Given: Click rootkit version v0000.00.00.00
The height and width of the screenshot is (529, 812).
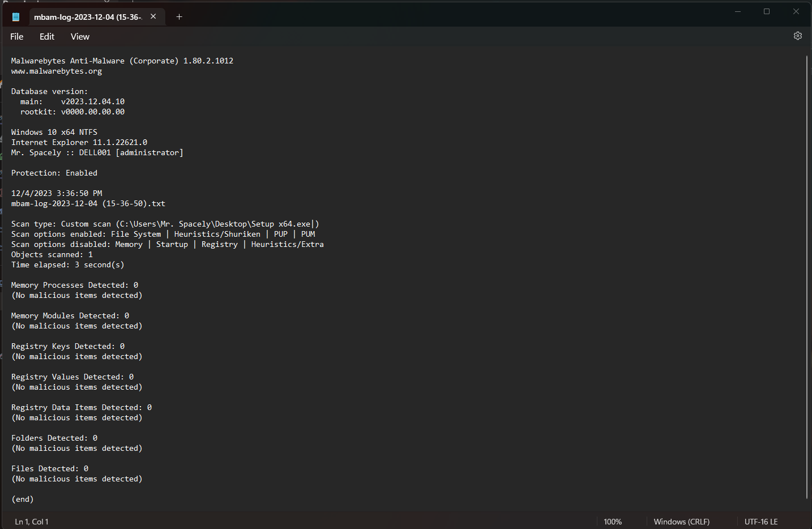Looking at the screenshot, I should tap(93, 112).
